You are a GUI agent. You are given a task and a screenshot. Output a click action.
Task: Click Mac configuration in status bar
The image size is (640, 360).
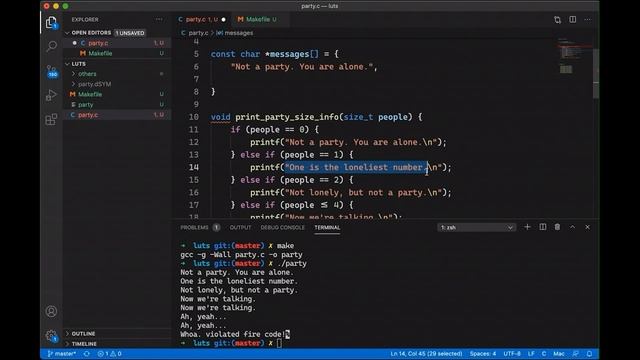tap(559, 354)
